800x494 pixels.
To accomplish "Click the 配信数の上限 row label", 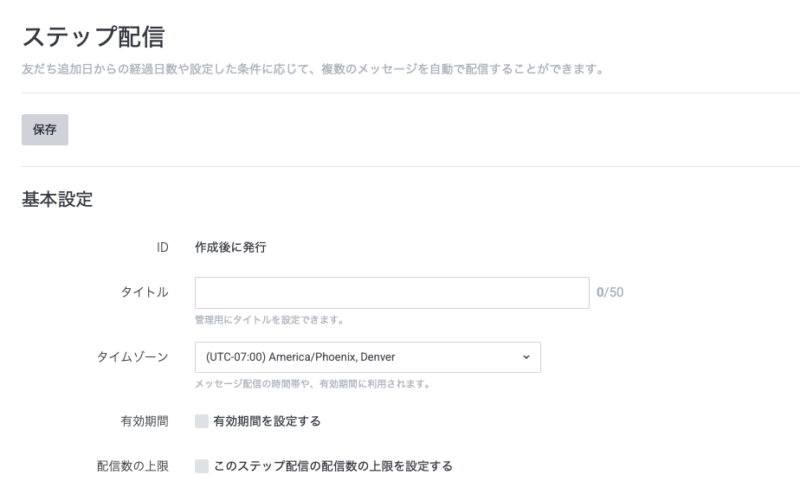I will (133, 466).
